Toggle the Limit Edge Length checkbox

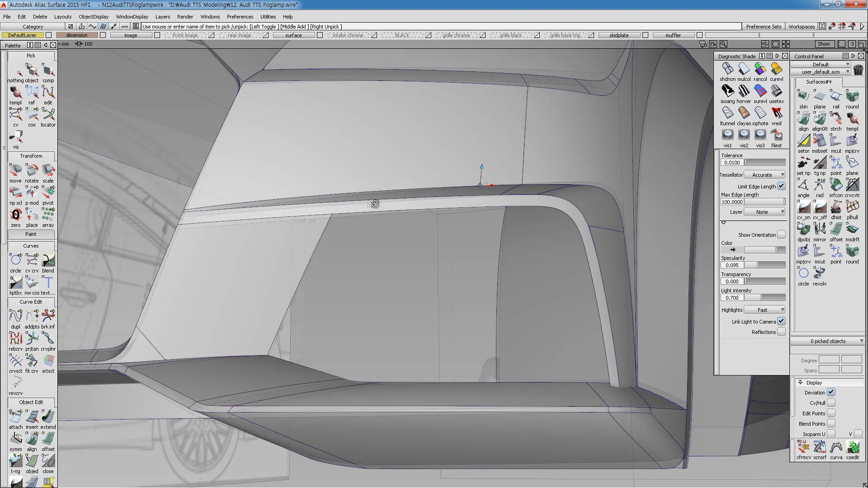tap(781, 186)
